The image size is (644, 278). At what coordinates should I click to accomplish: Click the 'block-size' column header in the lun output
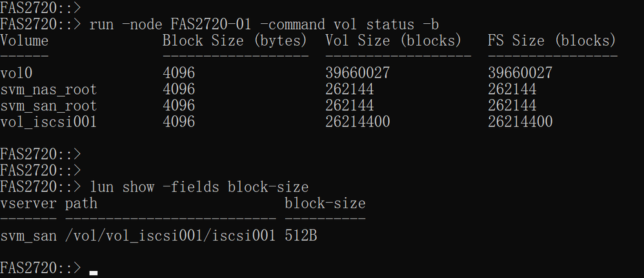tap(325, 204)
